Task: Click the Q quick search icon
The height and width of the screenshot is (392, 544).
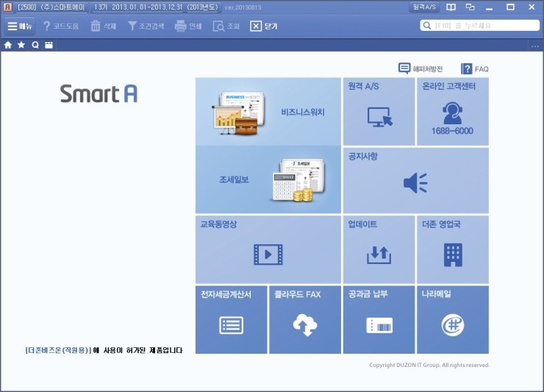Action: (x=35, y=45)
